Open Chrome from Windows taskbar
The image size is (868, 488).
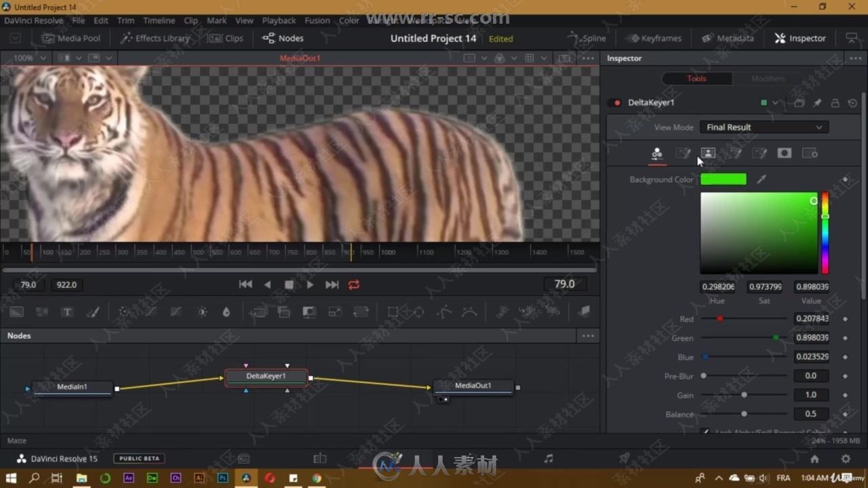click(316, 479)
